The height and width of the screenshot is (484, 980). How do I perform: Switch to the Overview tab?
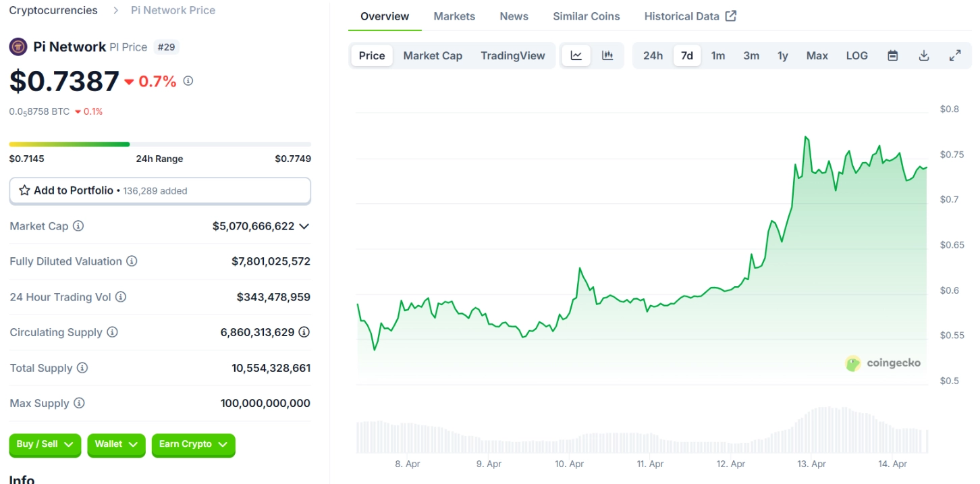click(x=385, y=16)
